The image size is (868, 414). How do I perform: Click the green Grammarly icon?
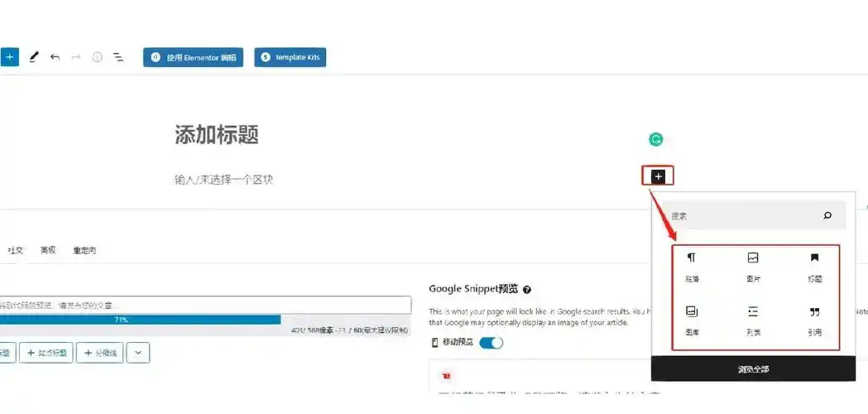(x=656, y=140)
